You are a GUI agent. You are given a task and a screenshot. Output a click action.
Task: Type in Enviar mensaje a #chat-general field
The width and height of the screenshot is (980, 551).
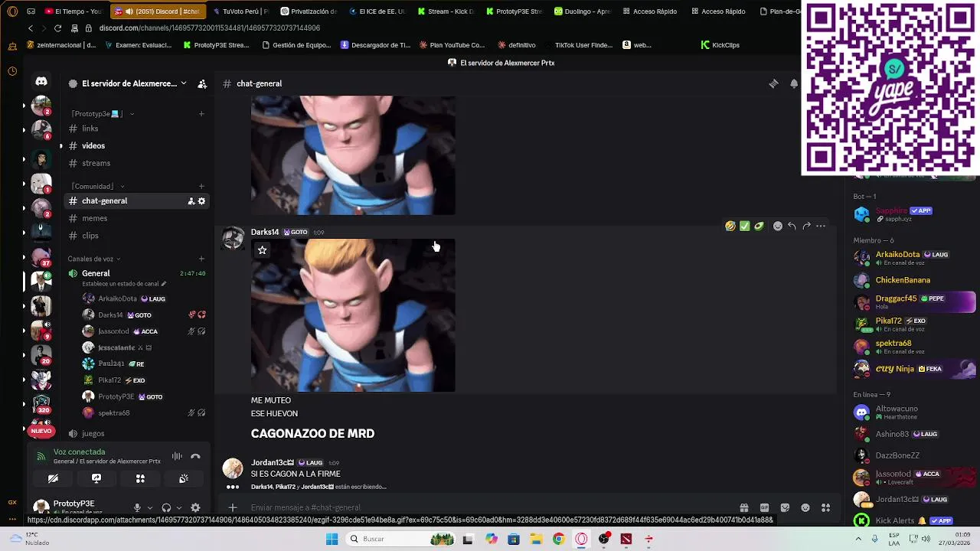[490, 507]
